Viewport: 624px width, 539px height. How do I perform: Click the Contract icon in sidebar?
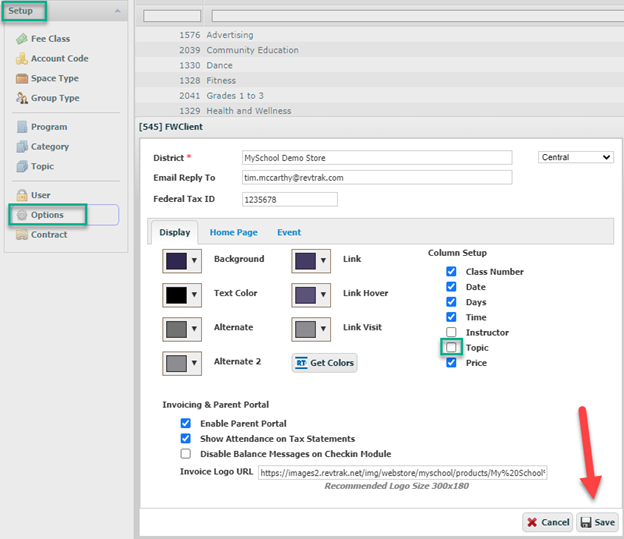point(21,234)
